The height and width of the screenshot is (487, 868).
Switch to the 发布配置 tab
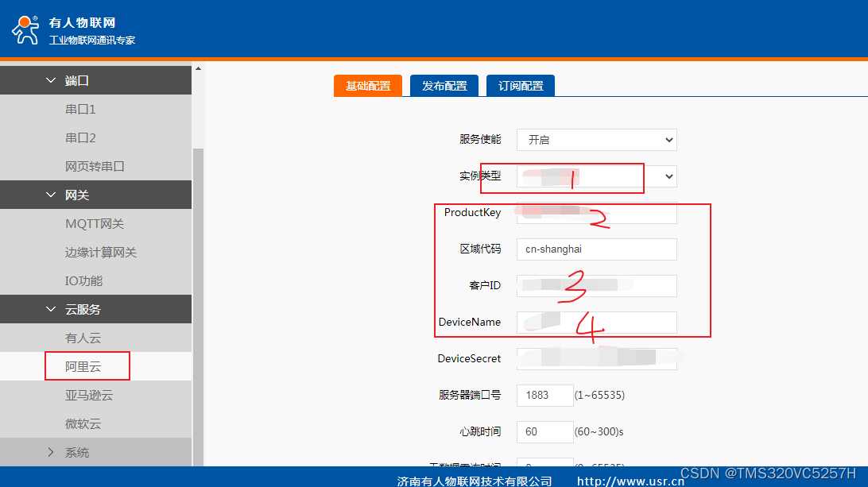[x=444, y=86]
